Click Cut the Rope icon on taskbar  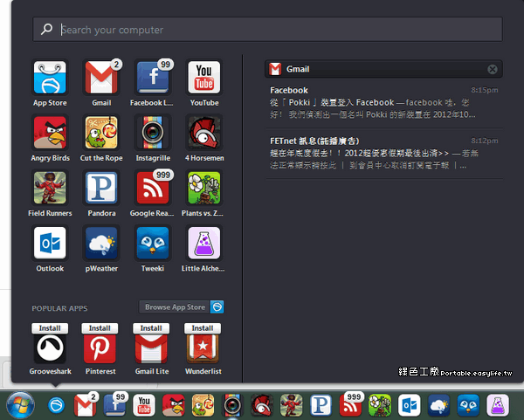(x=203, y=405)
